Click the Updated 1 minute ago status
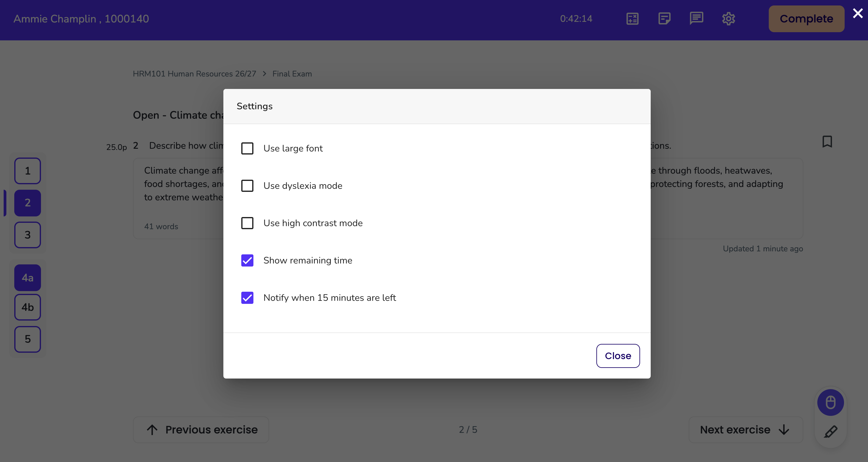 pos(763,249)
